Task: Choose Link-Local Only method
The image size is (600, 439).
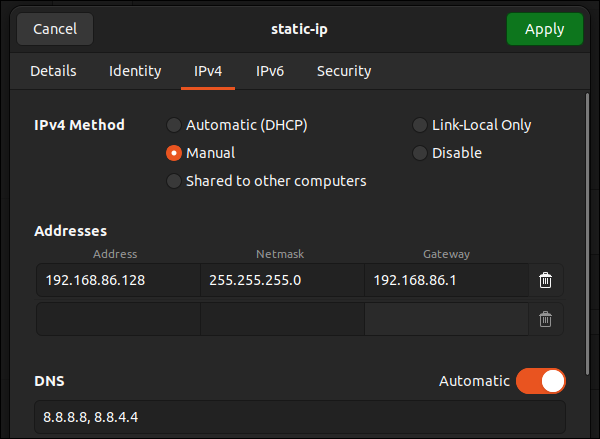Action: pos(472,125)
